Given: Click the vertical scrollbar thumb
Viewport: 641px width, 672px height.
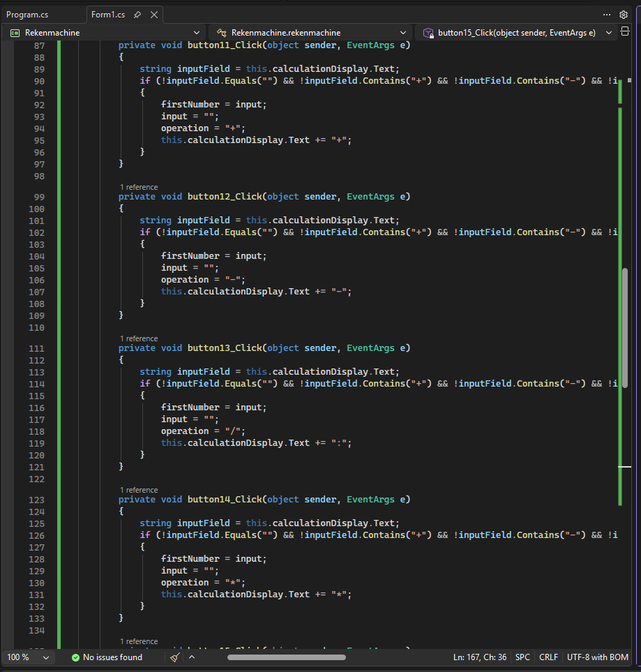Looking at the screenshot, I should (x=625, y=328).
